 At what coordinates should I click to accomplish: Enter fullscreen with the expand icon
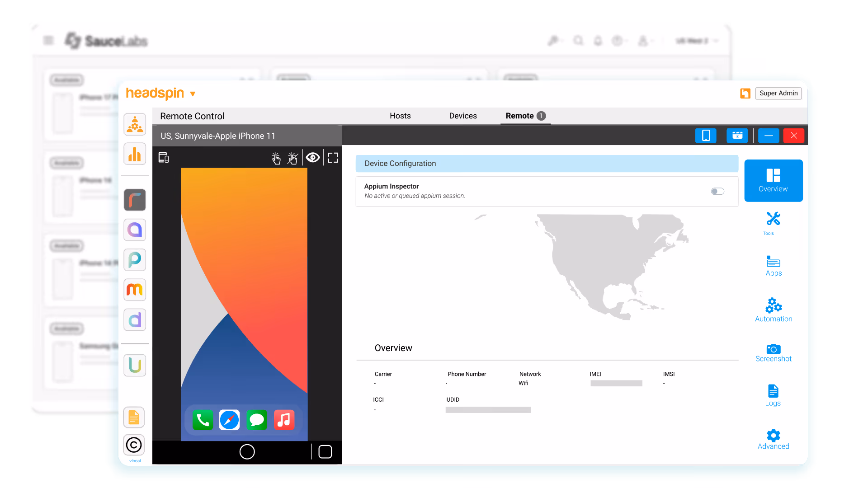tap(333, 158)
